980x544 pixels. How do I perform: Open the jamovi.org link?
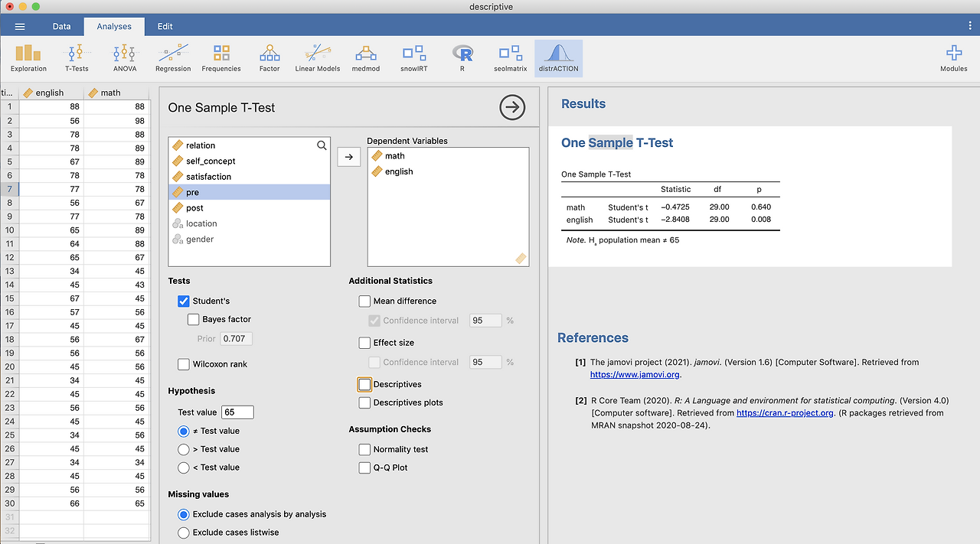[635, 375]
